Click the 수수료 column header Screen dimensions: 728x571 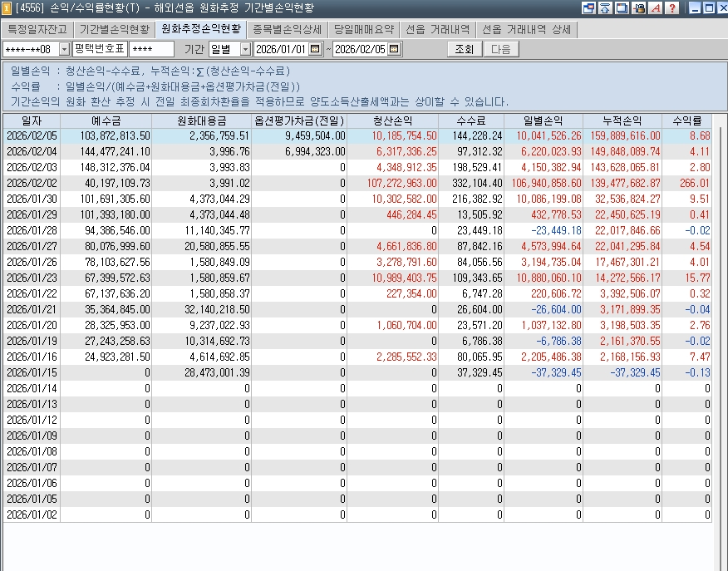[471, 121]
